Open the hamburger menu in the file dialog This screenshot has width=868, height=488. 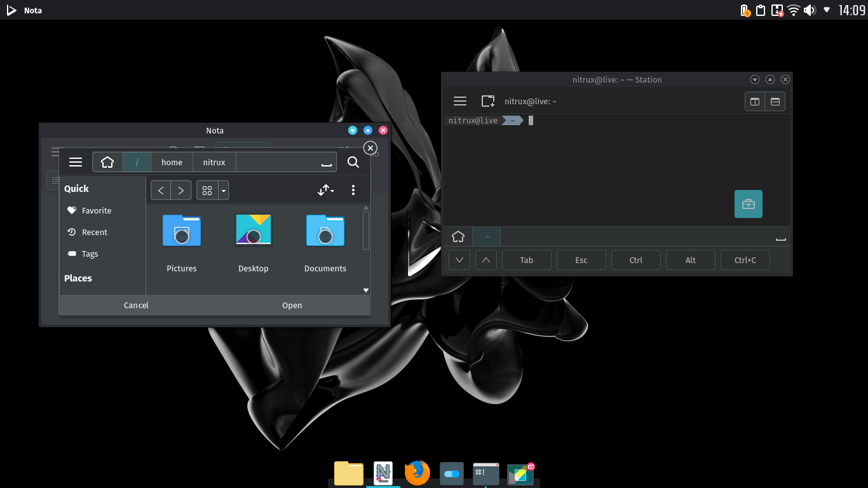76,162
